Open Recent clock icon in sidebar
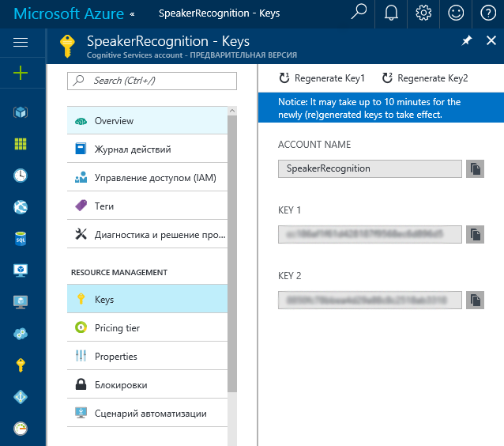This screenshot has height=446, width=504. click(x=21, y=176)
